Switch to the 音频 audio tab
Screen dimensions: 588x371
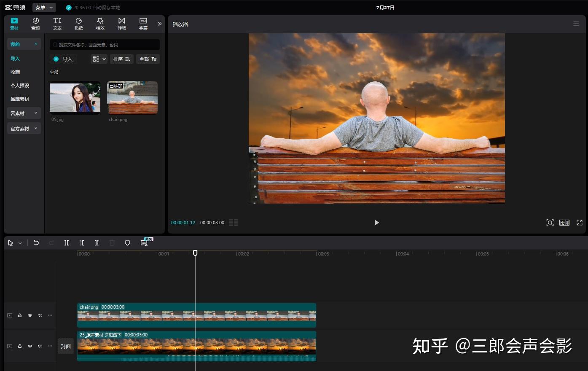point(36,24)
